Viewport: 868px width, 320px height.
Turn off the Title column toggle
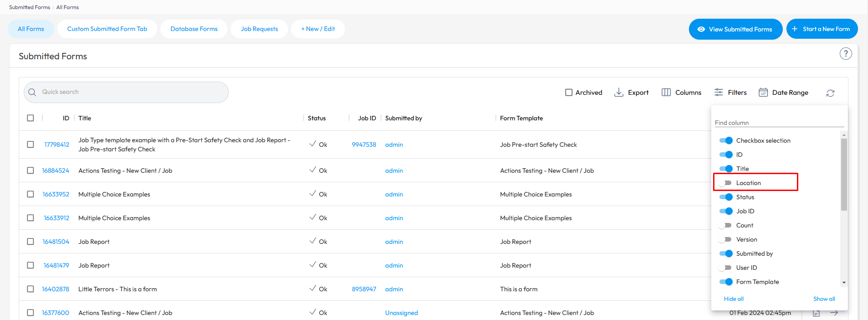pos(726,169)
